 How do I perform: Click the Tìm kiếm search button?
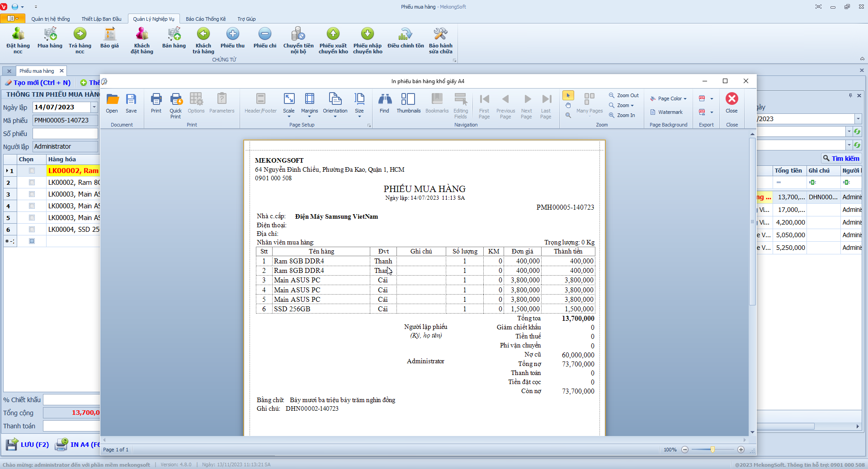841,159
